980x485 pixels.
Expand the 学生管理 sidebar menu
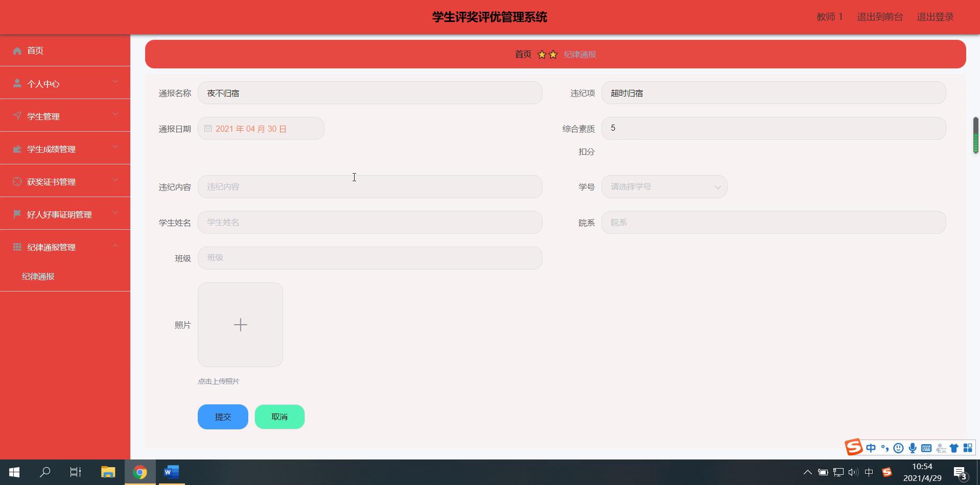click(65, 116)
